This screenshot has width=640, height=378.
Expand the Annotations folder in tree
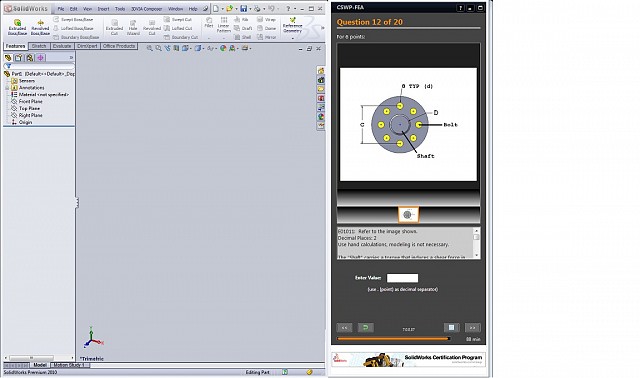click(x=7, y=88)
